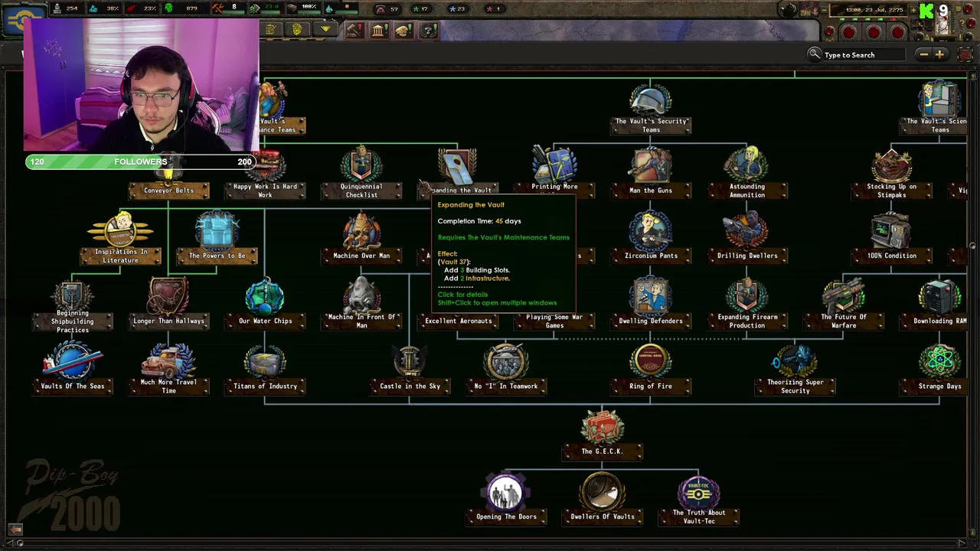Image resolution: width=980 pixels, height=551 pixels.
Task: Open the Opening The Doors focus
Action: tap(506, 499)
